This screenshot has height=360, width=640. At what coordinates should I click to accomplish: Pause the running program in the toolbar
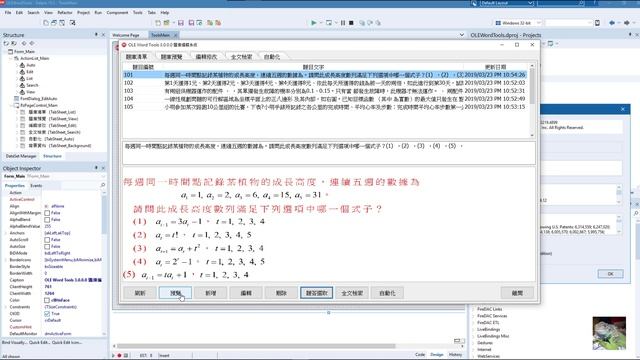(343, 23)
